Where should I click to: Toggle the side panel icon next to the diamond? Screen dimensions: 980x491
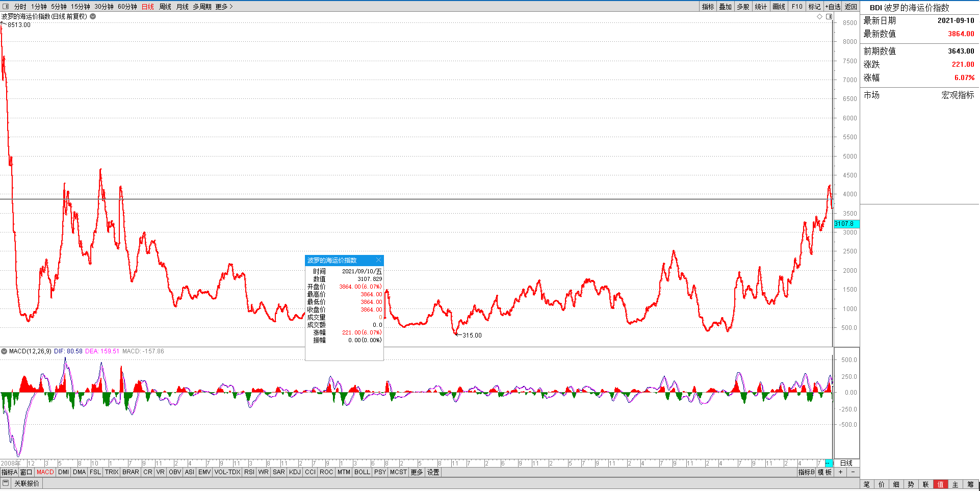[x=829, y=16]
